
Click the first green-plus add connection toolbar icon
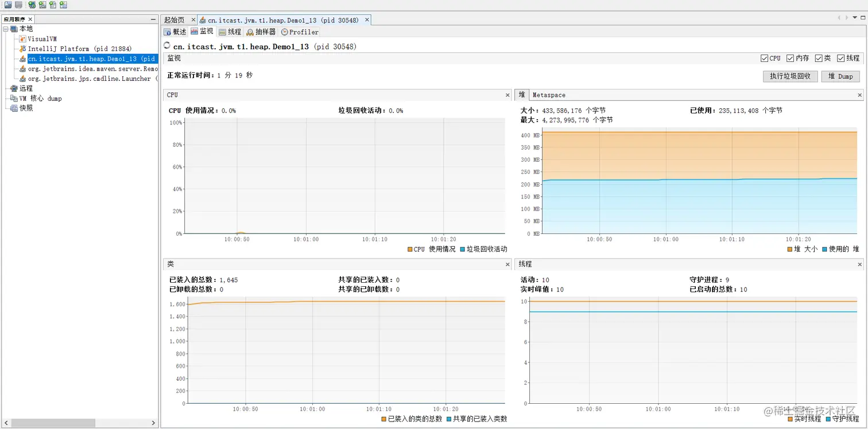[x=32, y=5]
